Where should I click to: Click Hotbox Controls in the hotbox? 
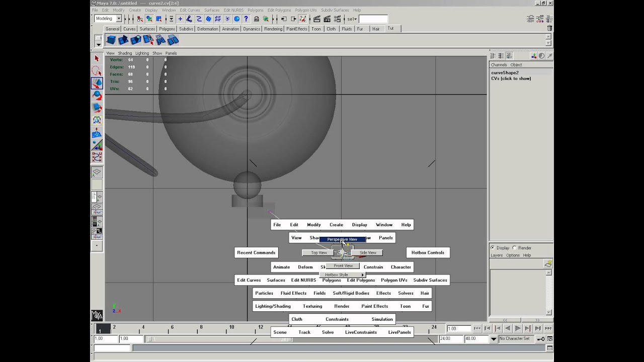tap(428, 252)
